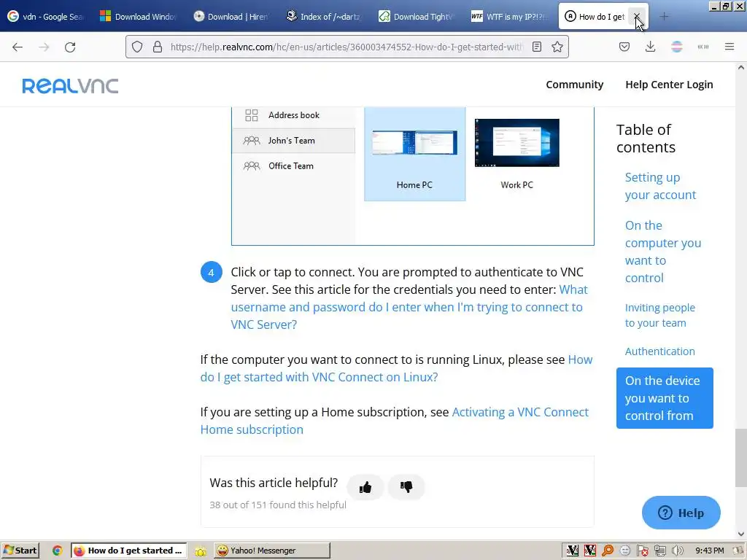The height and width of the screenshot is (560, 747).
Task: Click the URL address field
Action: tap(347, 47)
